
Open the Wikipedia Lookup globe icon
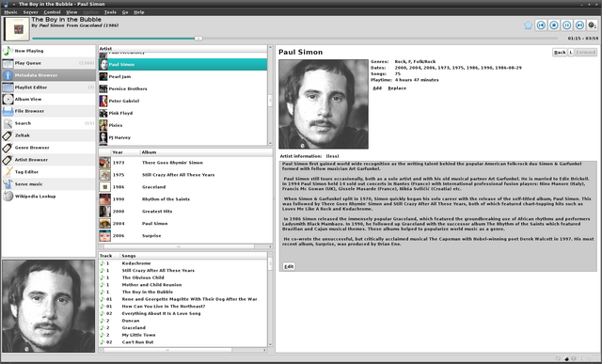pos(8,197)
